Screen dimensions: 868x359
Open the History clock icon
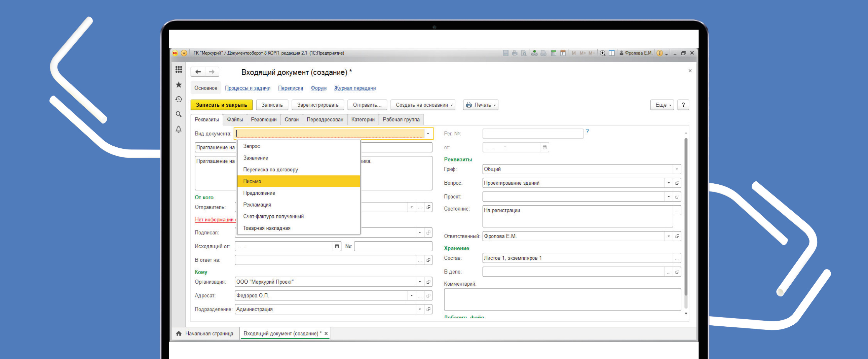(179, 100)
